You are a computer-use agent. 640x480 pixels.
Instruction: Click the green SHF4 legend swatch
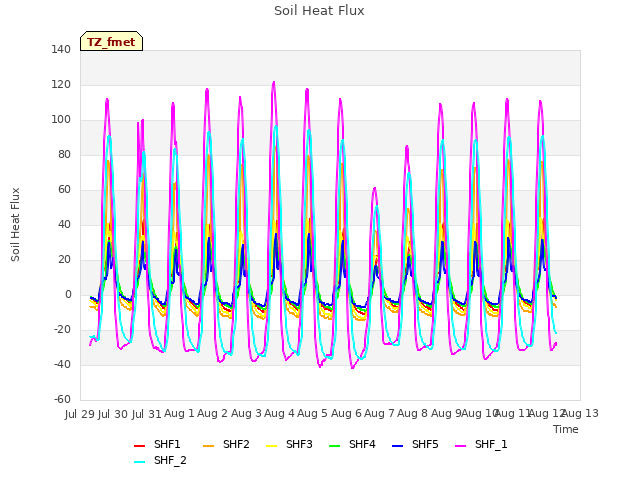[335, 446]
